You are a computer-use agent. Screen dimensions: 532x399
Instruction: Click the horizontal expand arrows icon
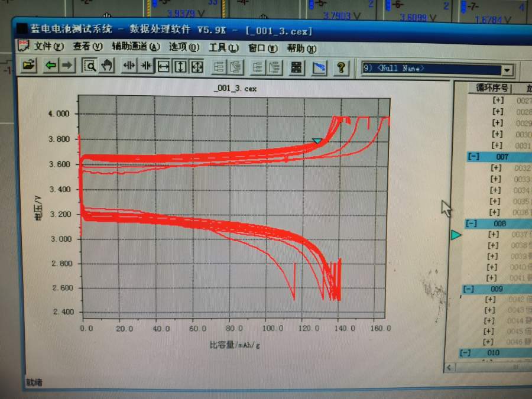129,66
